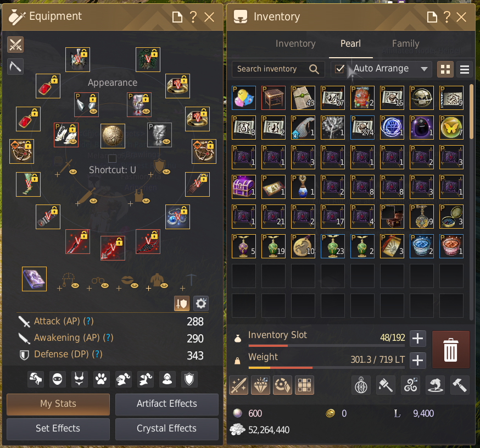Click the Crystal Effects button

tap(167, 429)
